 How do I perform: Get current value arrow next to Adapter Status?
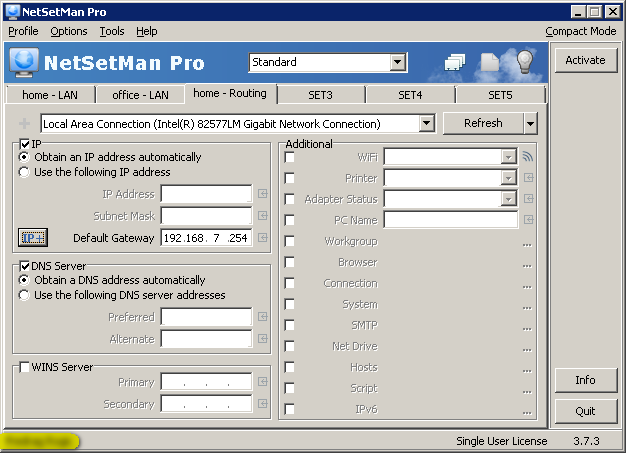click(529, 198)
